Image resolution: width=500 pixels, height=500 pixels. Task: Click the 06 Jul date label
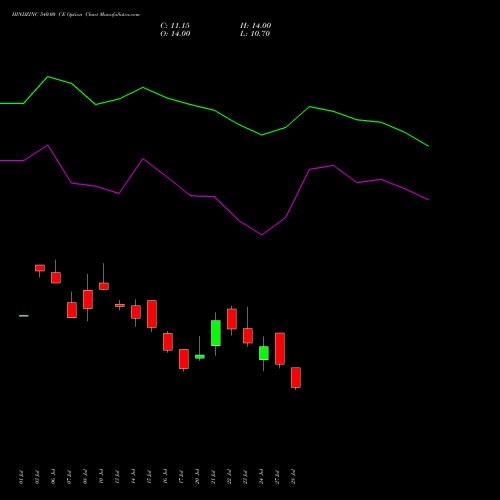(53, 477)
